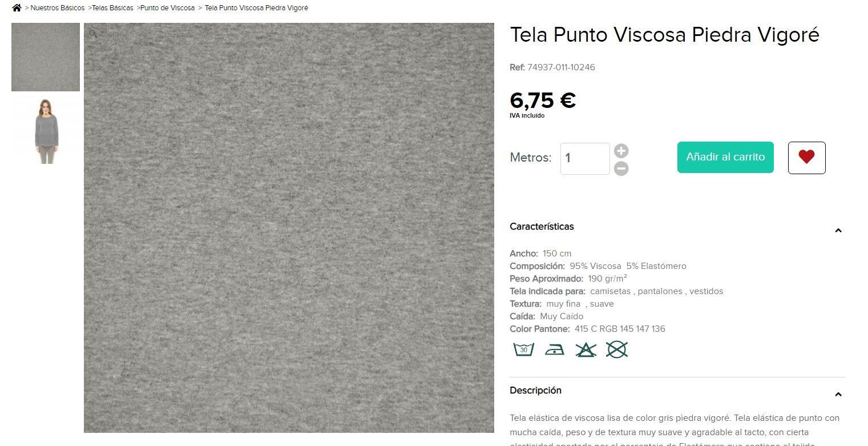Viewport: 868px width, 446px height.
Task: Add product to favorites with heart icon
Action: (x=806, y=158)
